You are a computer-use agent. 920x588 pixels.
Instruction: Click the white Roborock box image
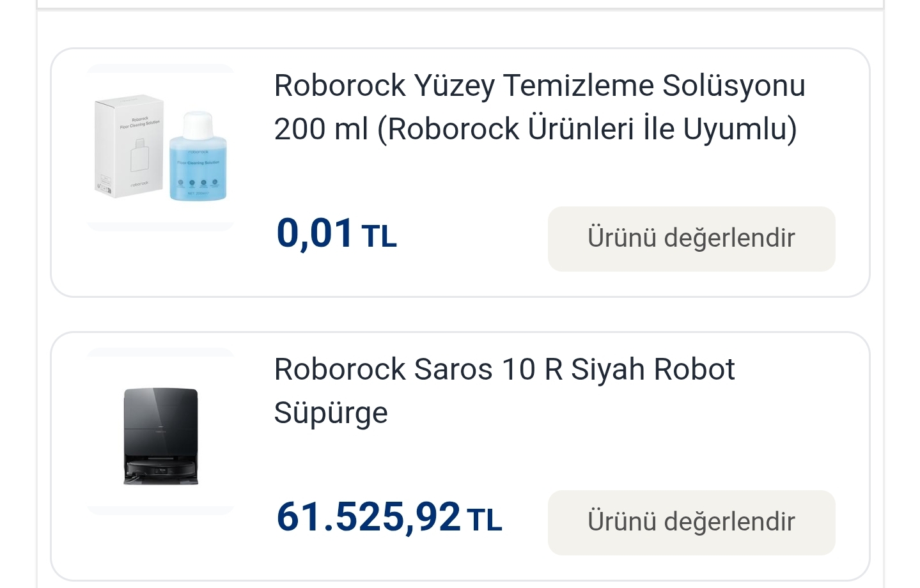tap(129, 146)
